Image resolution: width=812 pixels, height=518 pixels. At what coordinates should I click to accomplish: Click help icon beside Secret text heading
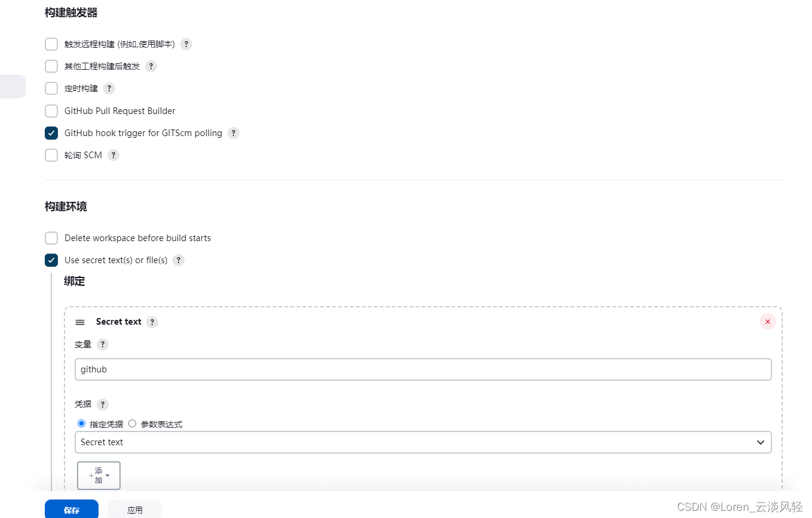(x=152, y=322)
